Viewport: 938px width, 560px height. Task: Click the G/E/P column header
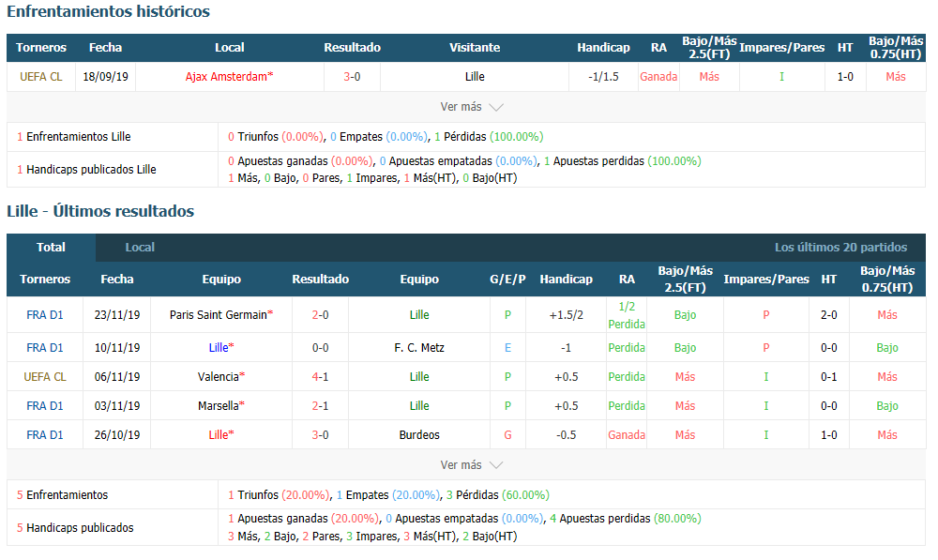[x=507, y=279]
